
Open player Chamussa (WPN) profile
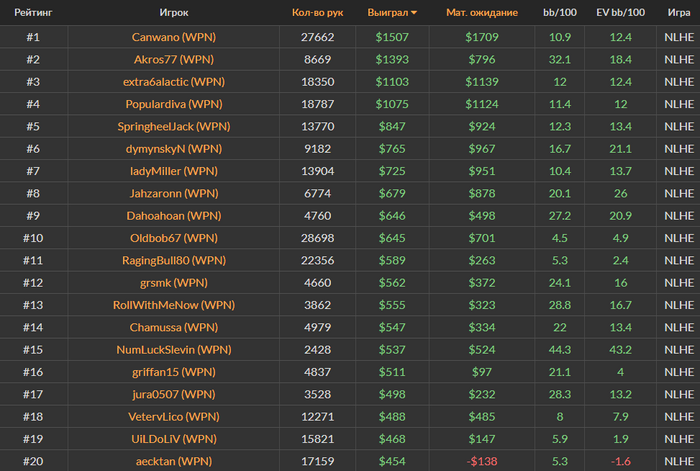pyautogui.click(x=174, y=327)
